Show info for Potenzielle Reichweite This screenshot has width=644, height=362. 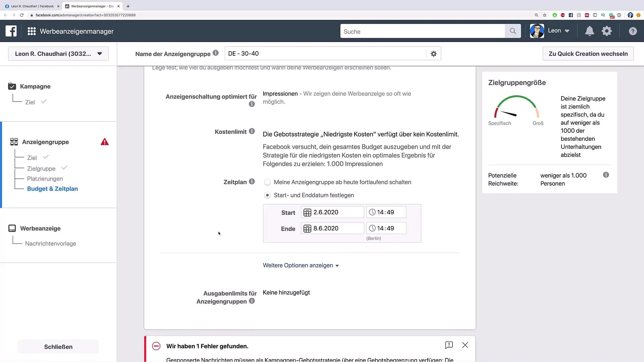click(606, 175)
